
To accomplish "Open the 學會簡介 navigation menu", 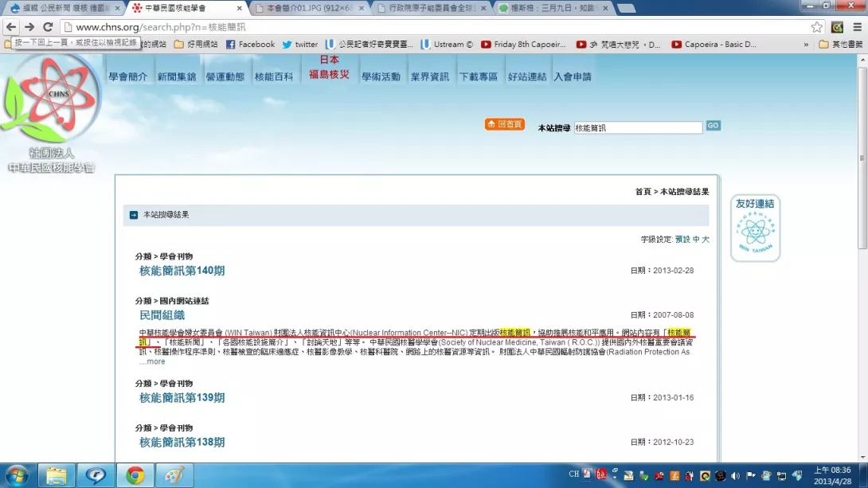I will click(x=128, y=77).
